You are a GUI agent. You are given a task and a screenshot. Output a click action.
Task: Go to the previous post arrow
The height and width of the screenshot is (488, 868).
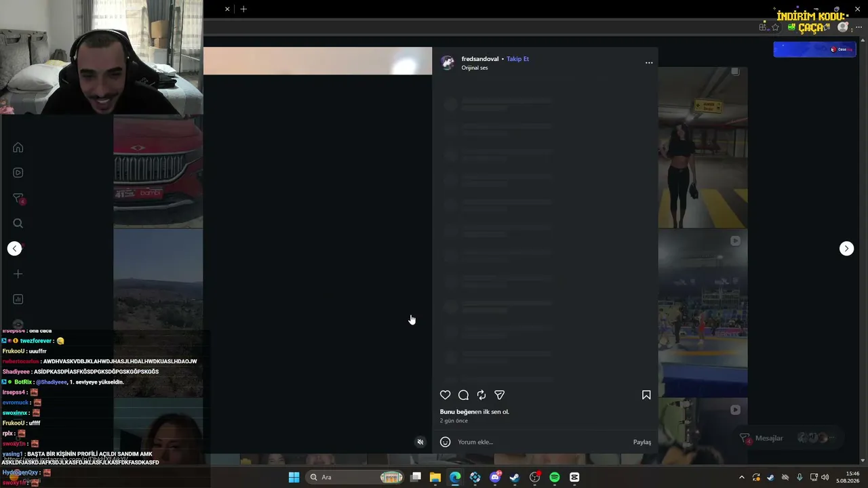click(x=14, y=249)
